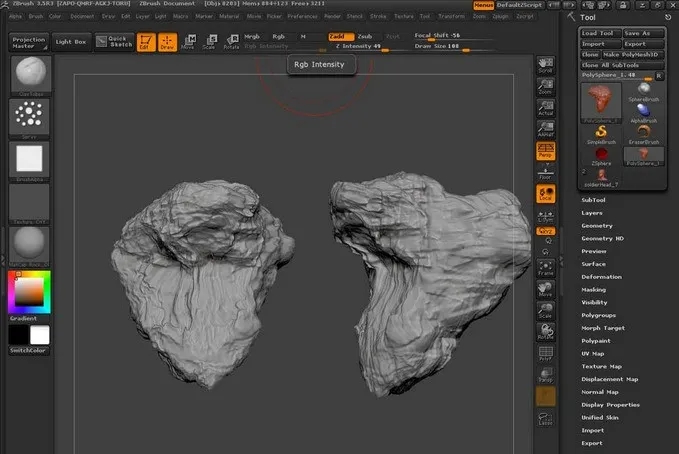
Task: Select the SimpleBrush tool icon
Action: pos(601,135)
